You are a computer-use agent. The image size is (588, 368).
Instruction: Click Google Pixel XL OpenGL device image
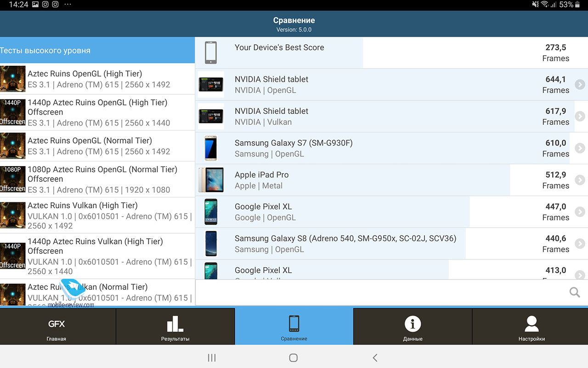point(211,212)
